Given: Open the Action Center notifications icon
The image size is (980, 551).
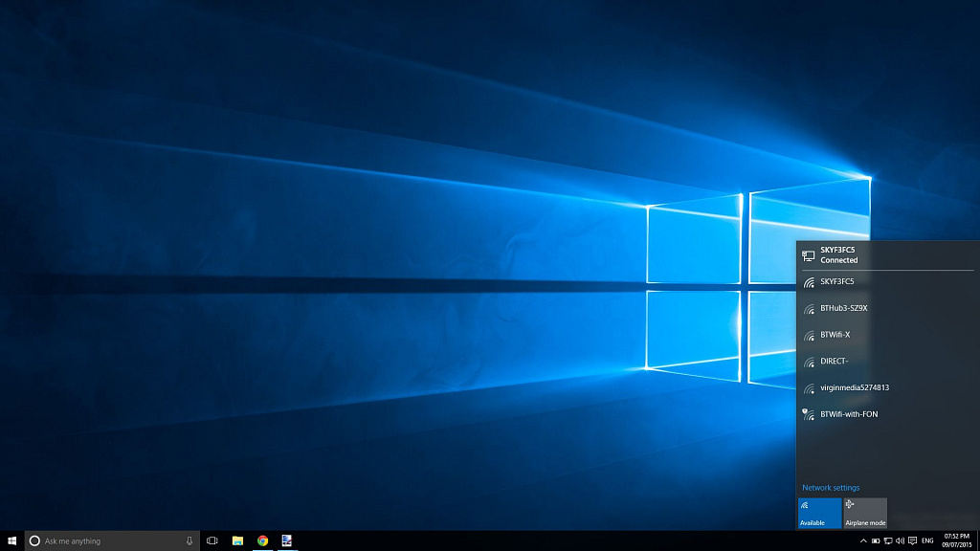Looking at the screenshot, I should click(x=912, y=541).
